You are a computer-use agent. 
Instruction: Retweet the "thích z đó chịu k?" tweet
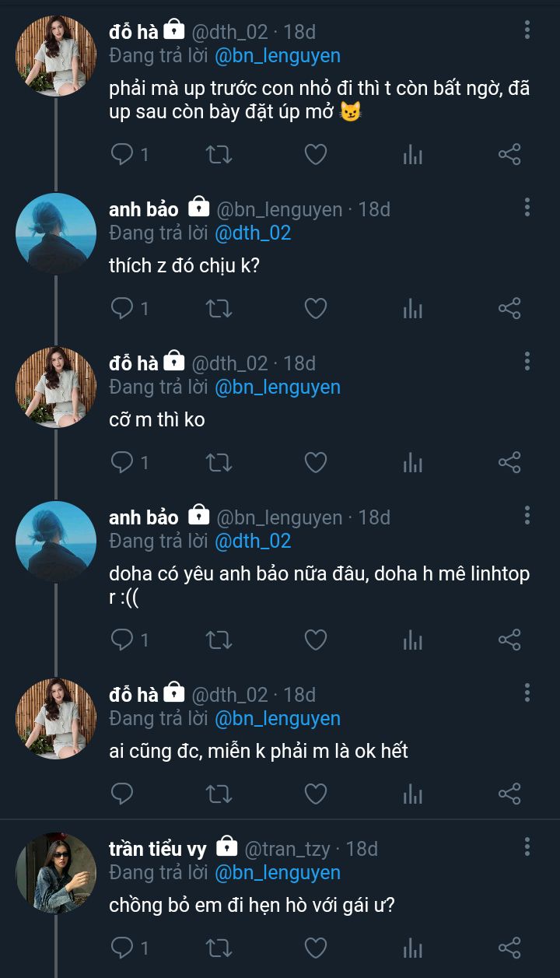point(219,309)
